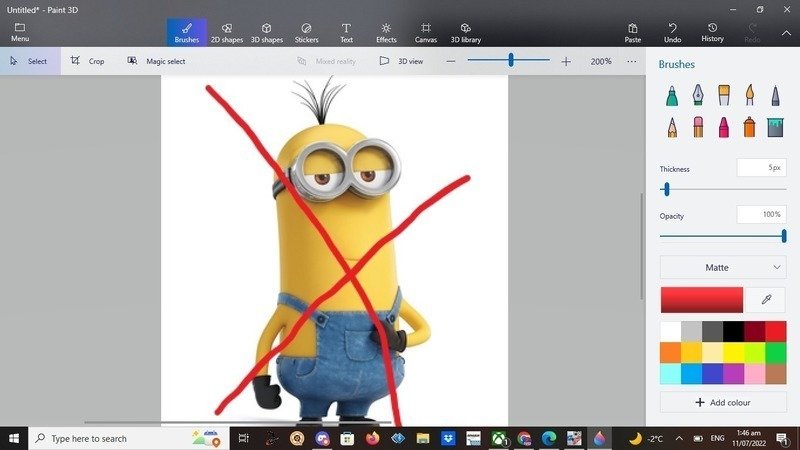The height and width of the screenshot is (450, 800).
Task: Choose the Spray can brush
Action: point(749,127)
